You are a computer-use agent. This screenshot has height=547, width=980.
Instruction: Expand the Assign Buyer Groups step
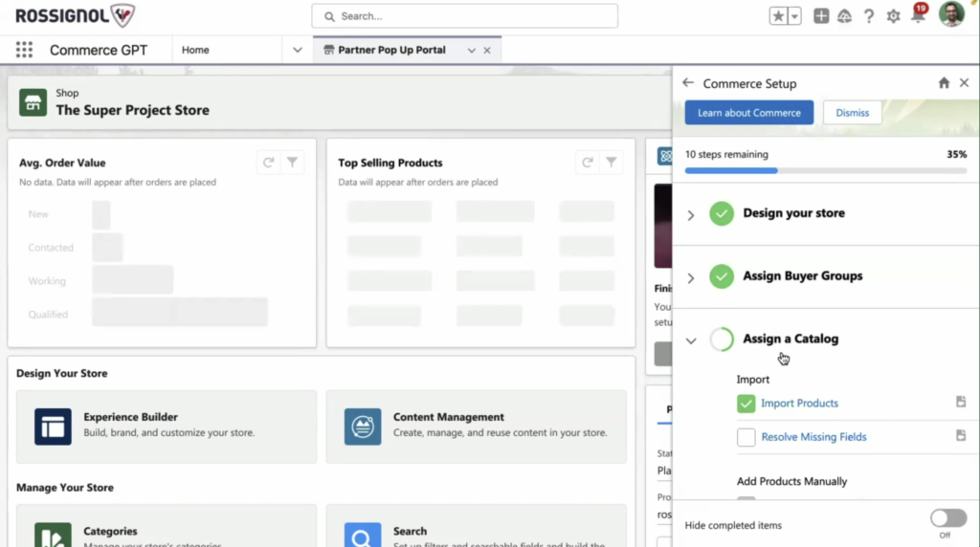coord(691,278)
